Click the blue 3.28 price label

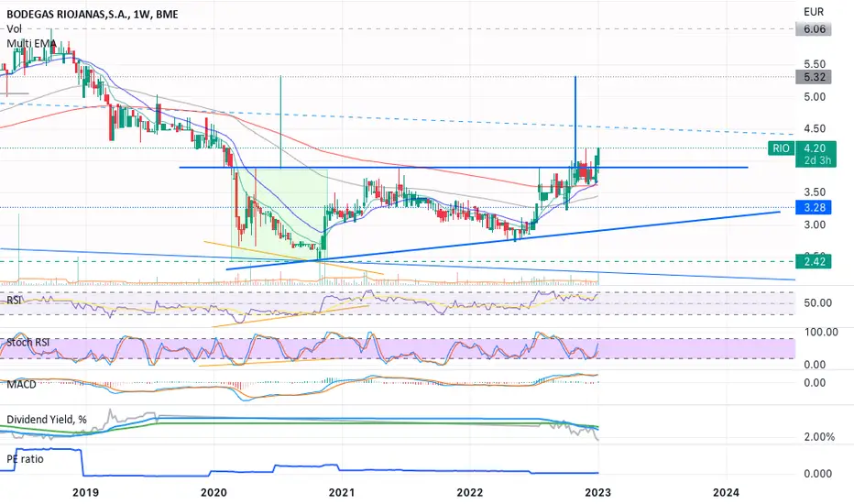coord(814,208)
